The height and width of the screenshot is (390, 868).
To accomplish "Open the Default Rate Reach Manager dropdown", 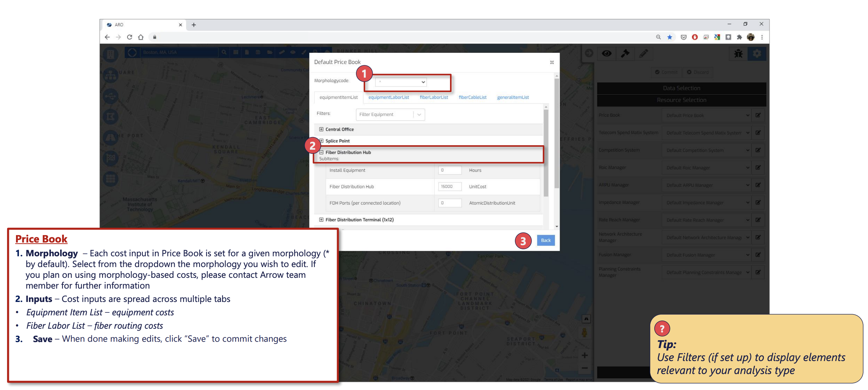I will pos(707,220).
